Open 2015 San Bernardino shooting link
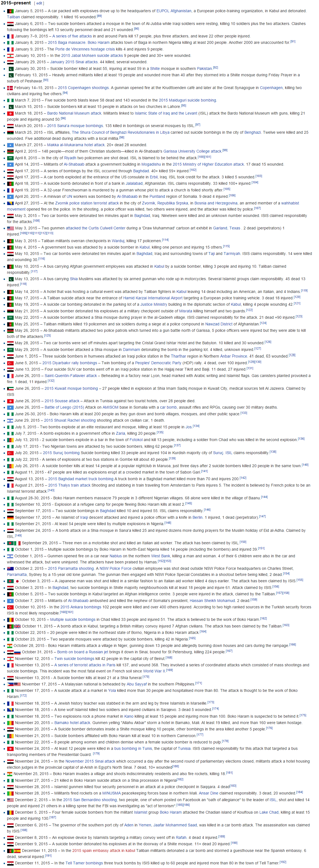Screen dimensions: 319x868 pos(90,800)
